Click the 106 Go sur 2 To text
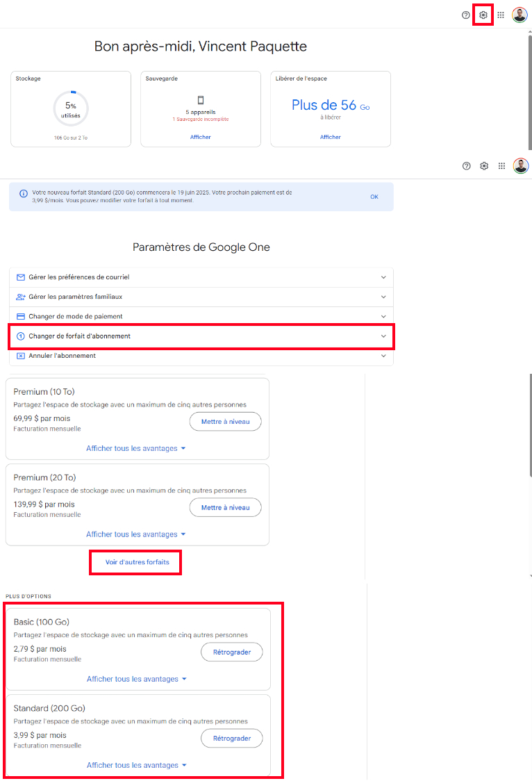Image resolution: width=532 pixels, height=781 pixels. 71,138
